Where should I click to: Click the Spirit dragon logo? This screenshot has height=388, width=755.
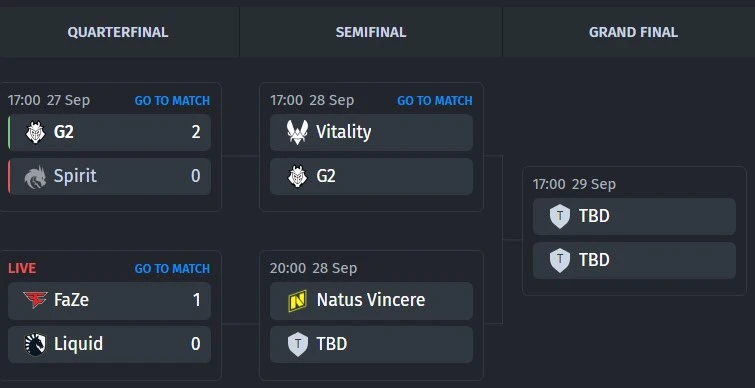pos(36,177)
